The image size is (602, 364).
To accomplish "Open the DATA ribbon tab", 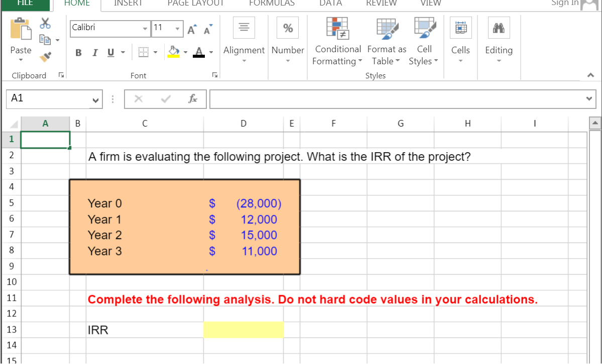I will point(330,3).
